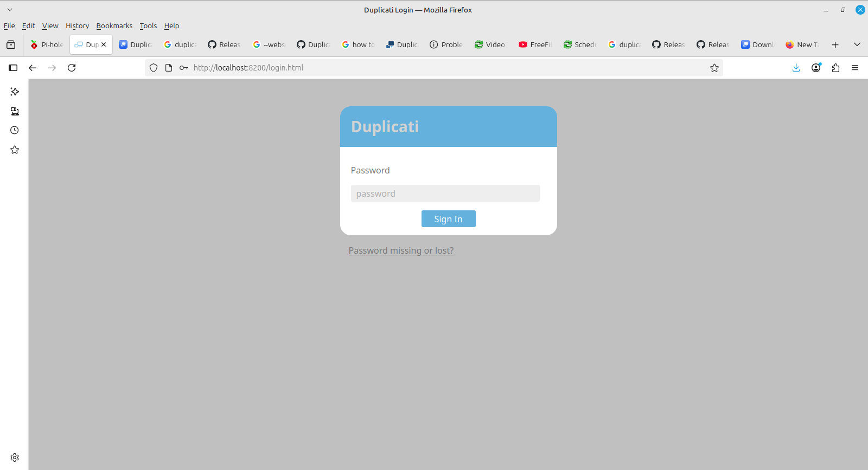The image size is (868, 470).
Task: Toggle the sidebar button in toolbar
Action: click(x=13, y=68)
